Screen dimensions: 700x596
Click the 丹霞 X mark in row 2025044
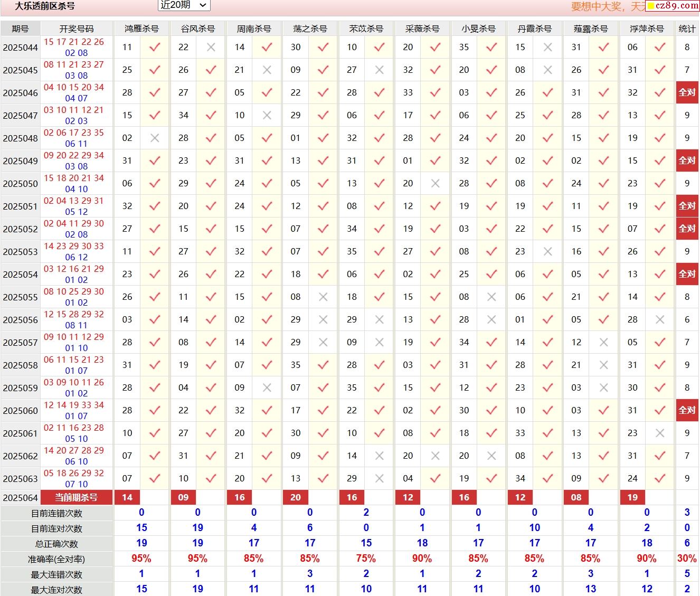[x=548, y=47]
